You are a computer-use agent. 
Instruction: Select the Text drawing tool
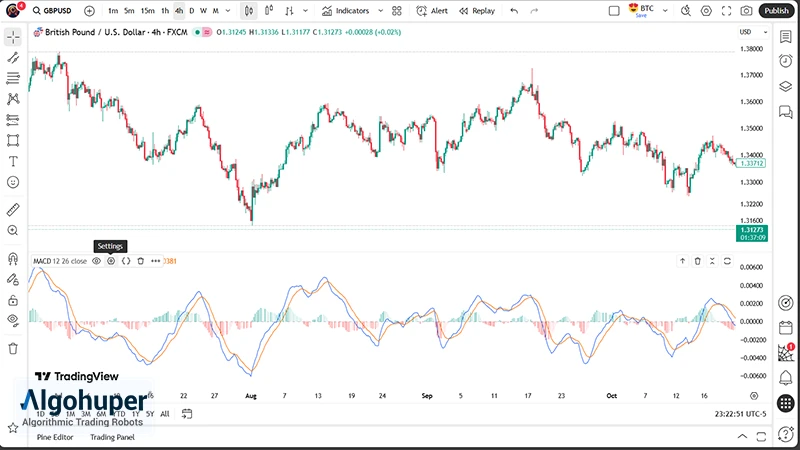[x=13, y=161]
